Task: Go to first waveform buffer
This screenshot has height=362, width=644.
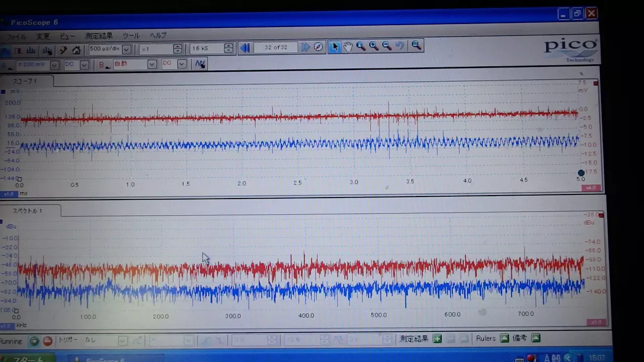Action: tap(245, 47)
